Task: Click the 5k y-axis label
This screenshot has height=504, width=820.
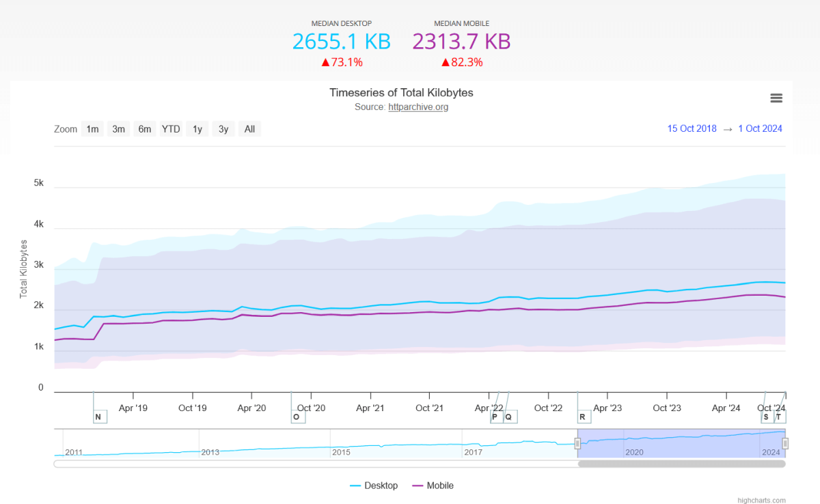Action: 39,183
